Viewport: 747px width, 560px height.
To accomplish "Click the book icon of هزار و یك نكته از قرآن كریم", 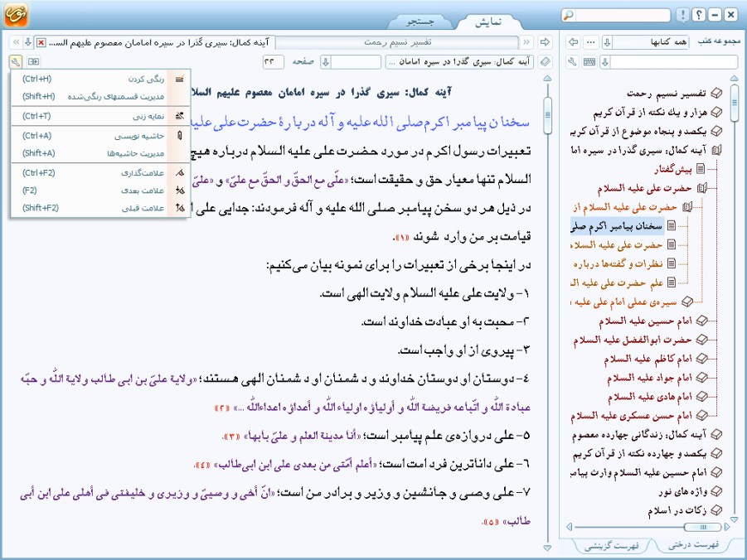I will (716, 113).
